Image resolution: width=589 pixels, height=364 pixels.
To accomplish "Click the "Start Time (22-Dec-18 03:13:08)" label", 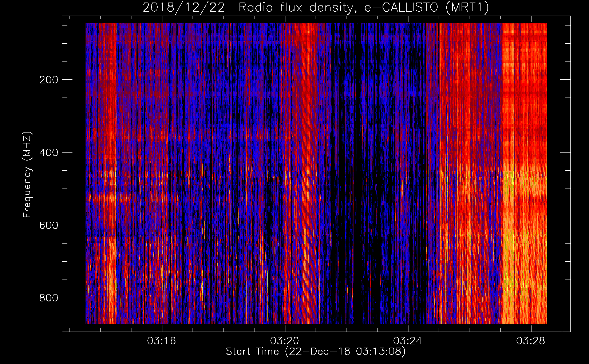I will pyautogui.click(x=316, y=352).
